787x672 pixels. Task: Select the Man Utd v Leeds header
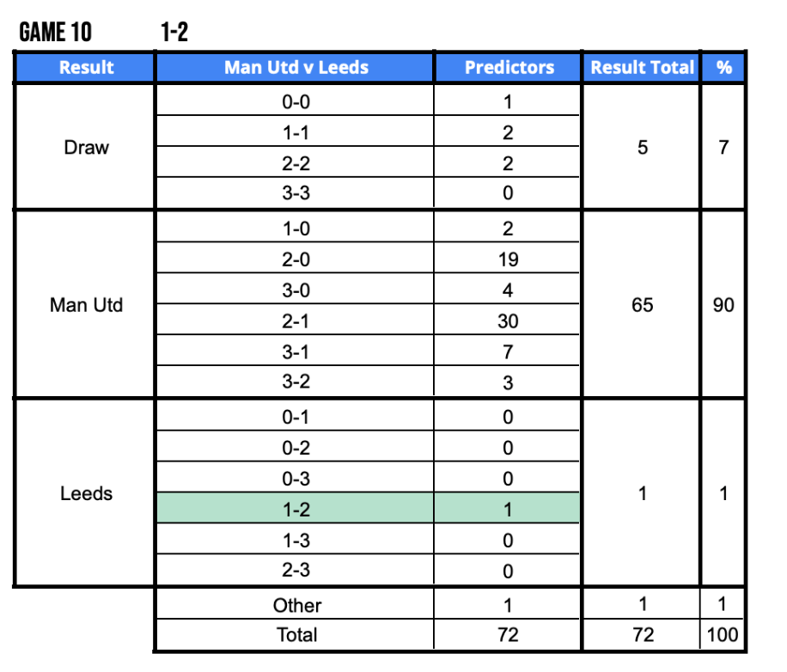(296, 68)
